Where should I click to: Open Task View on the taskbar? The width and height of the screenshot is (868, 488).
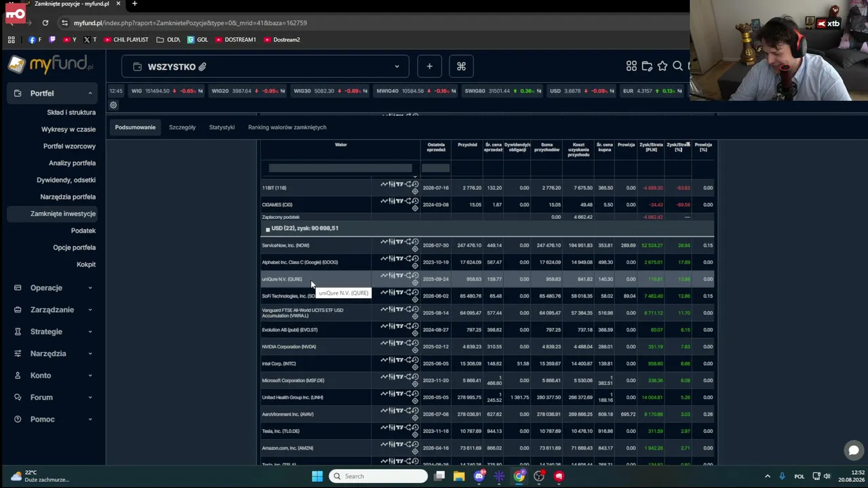click(439, 476)
